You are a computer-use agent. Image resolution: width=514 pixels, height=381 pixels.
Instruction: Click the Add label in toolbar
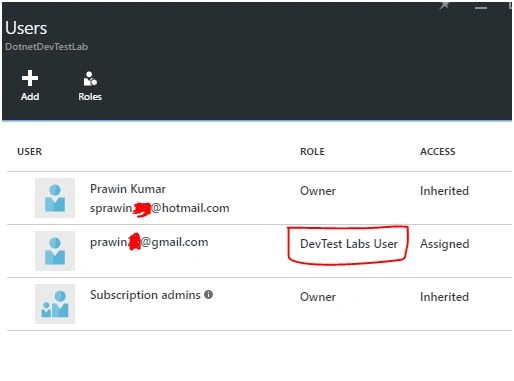[30, 97]
